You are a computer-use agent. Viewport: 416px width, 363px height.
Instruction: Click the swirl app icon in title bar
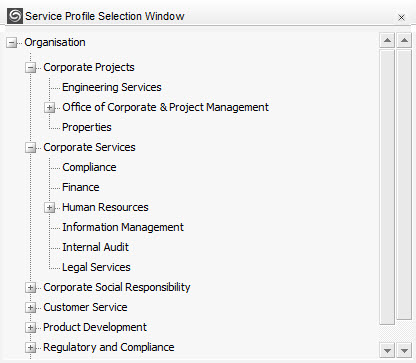15,16
